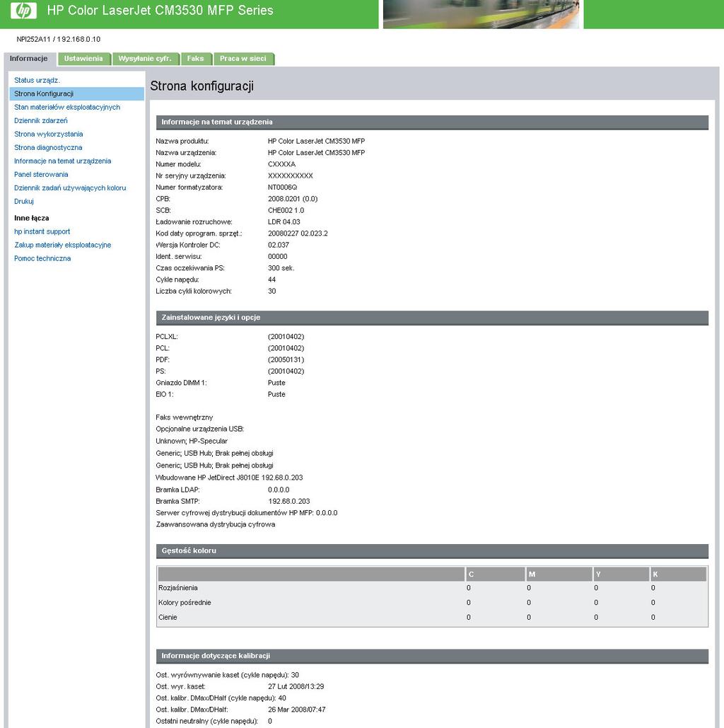
Task: Open Zakup materiały eksploatacyjne link
Action: pyautogui.click(x=63, y=245)
